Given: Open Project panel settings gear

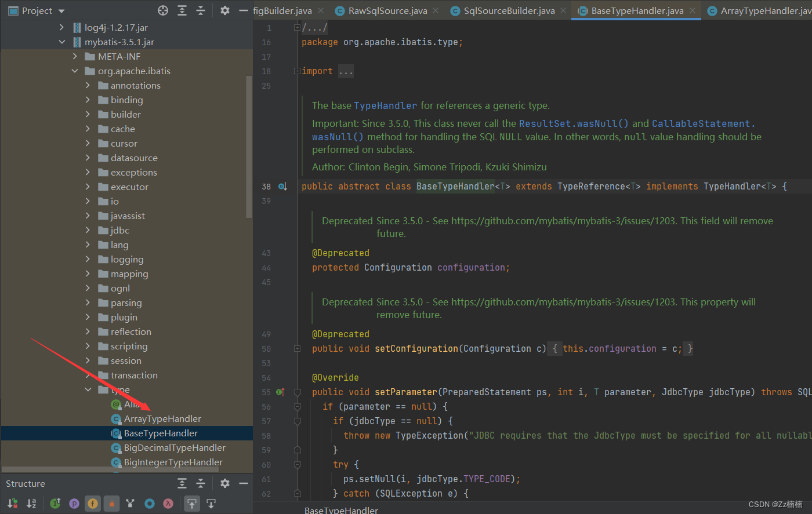Looking at the screenshot, I should pos(225,10).
